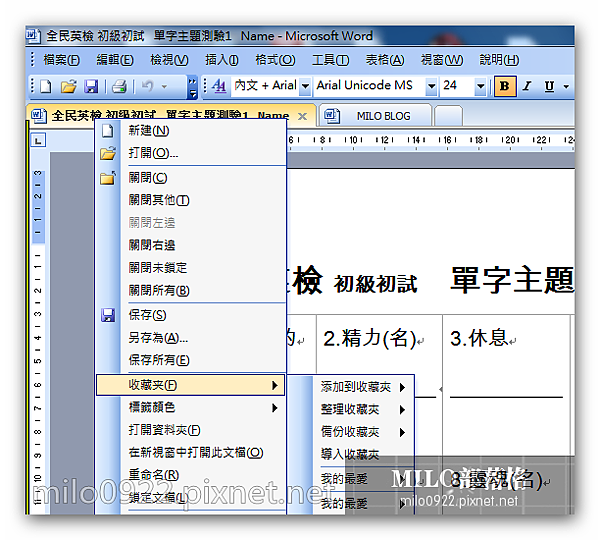Select 另存為(A)... menu entry
The width and height of the screenshot is (600, 540).
point(191,338)
